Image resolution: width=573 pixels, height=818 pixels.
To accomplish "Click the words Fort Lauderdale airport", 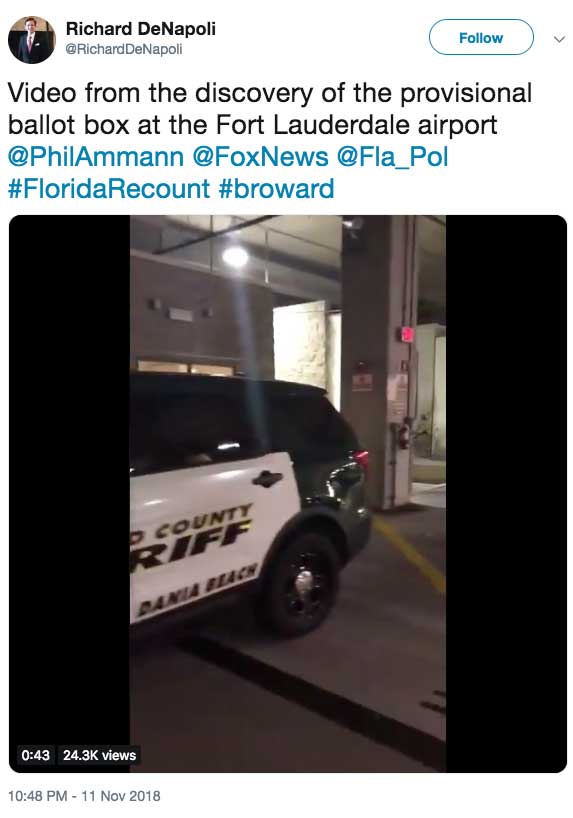I will click(x=356, y=125).
